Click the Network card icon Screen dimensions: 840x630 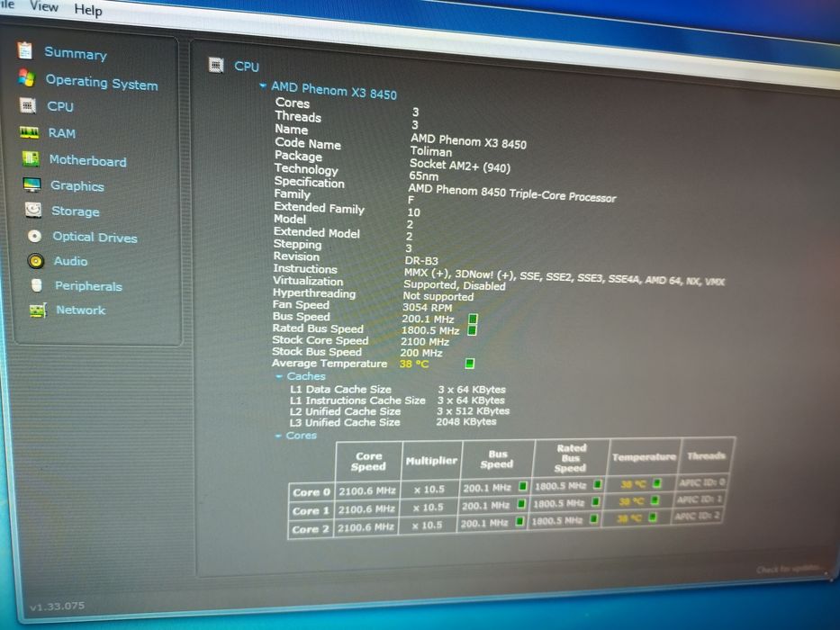coord(38,310)
